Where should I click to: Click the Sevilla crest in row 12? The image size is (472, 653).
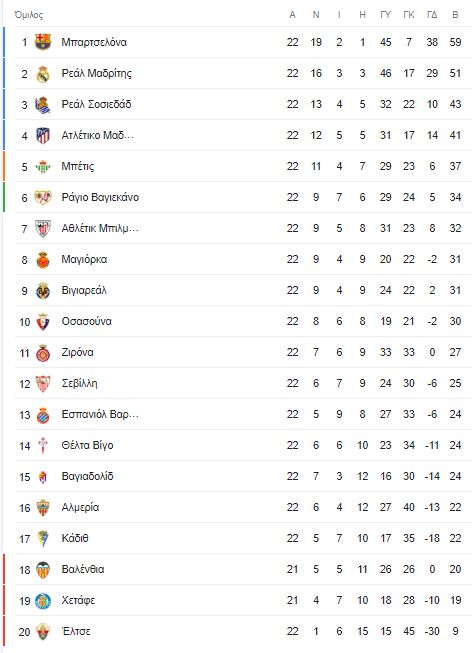pyautogui.click(x=43, y=384)
